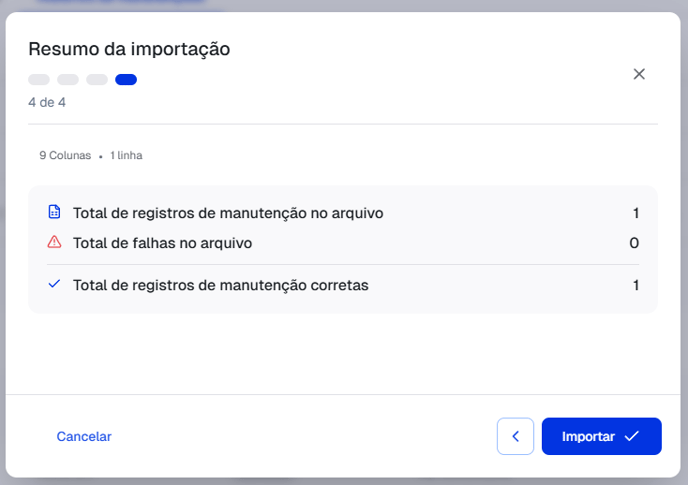Click the first step progress indicator
Image resolution: width=688 pixels, height=485 pixels.
click(x=39, y=79)
